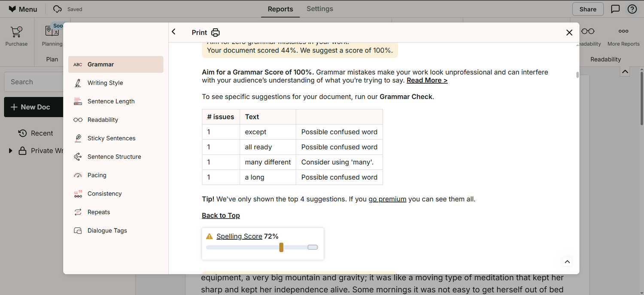Close the report dialog
The height and width of the screenshot is (295, 644).
pos(569,33)
